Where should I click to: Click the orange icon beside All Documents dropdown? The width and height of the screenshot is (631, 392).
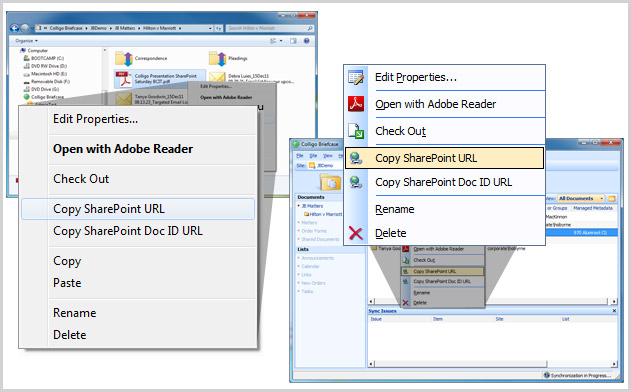(x=612, y=198)
